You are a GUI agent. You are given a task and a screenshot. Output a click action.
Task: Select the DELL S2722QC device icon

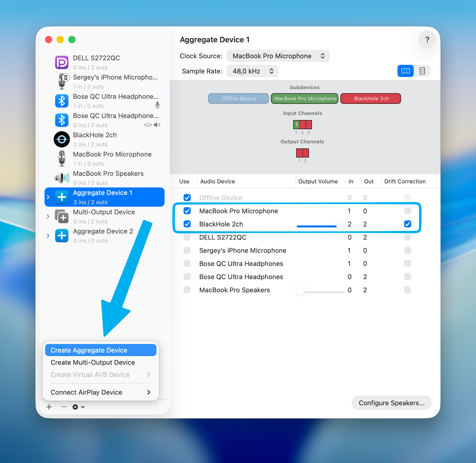point(62,62)
